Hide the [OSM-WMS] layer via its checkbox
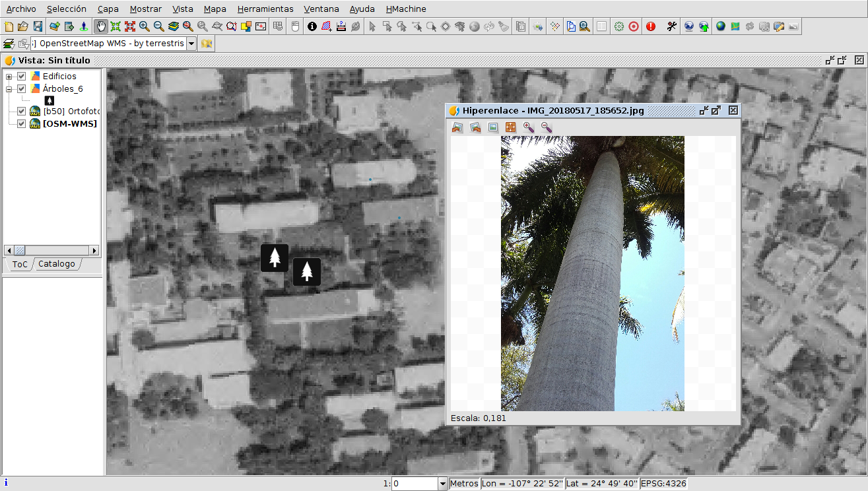This screenshot has height=491, width=868. [22, 123]
